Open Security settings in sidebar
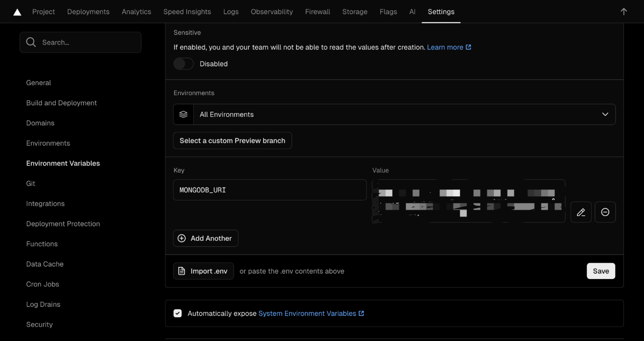This screenshot has width=644, height=341. pos(39,324)
